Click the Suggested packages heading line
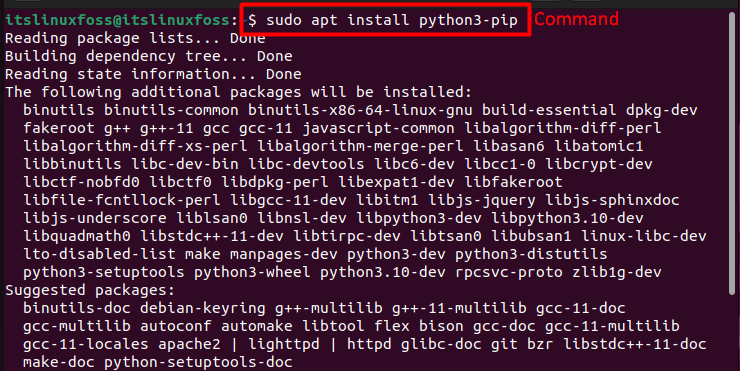Image resolution: width=740 pixels, height=371 pixels. point(90,290)
